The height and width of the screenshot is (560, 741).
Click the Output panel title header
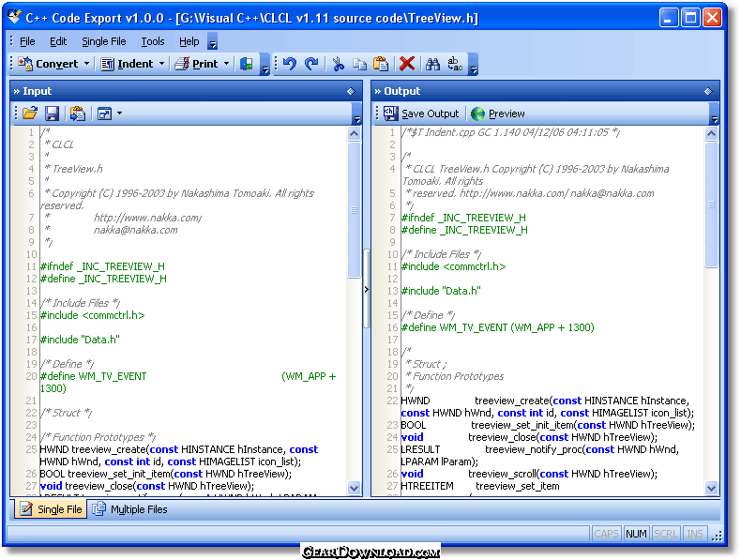coord(546,91)
